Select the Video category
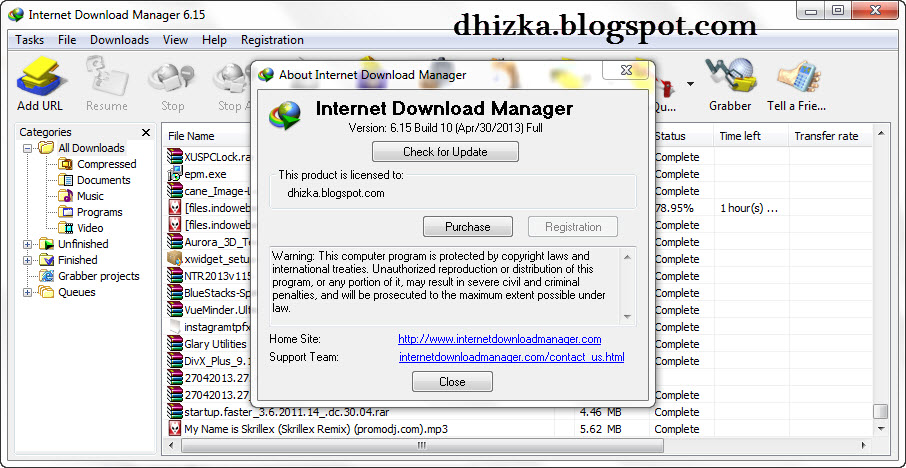This screenshot has height=468, width=906. pyautogui.click(x=90, y=228)
